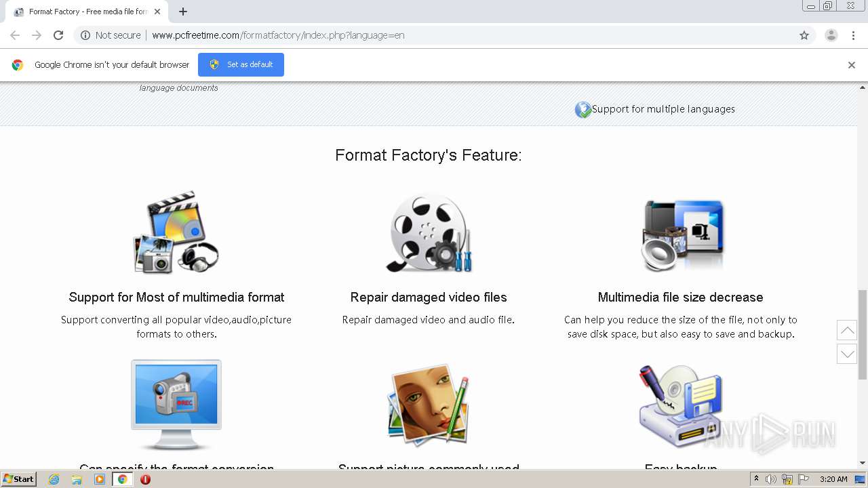Image resolution: width=868 pixels, height=488 pixels.
Task: Set Chrome as default browser
Action: 241,65
